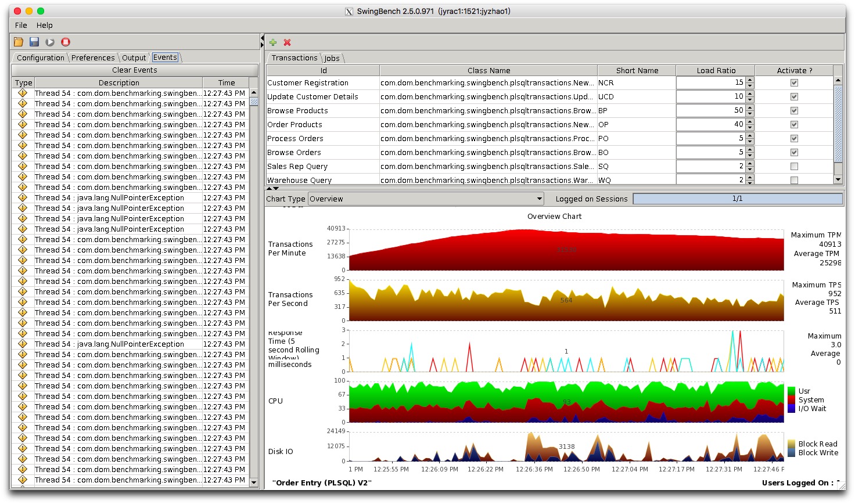Start benchmark run with play icon
The width and height of the screenshot is (855, 504).
50,42
